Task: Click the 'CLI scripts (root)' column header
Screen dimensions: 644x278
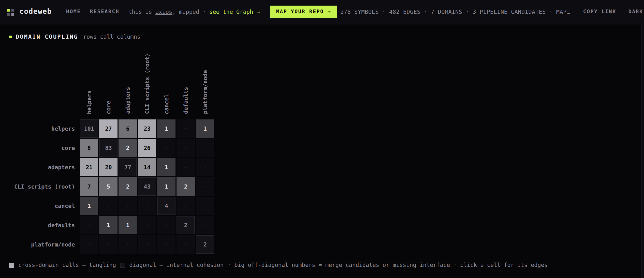Action: 147,84
